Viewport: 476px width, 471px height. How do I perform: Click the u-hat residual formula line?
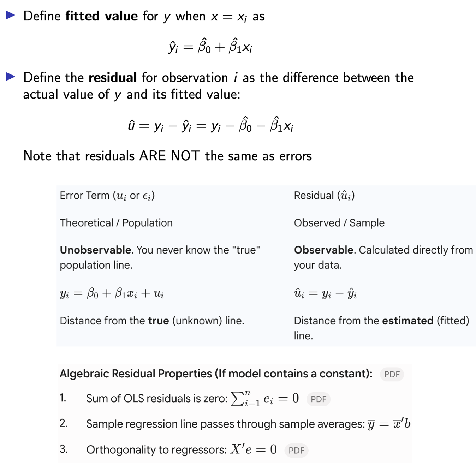point(211,125)
